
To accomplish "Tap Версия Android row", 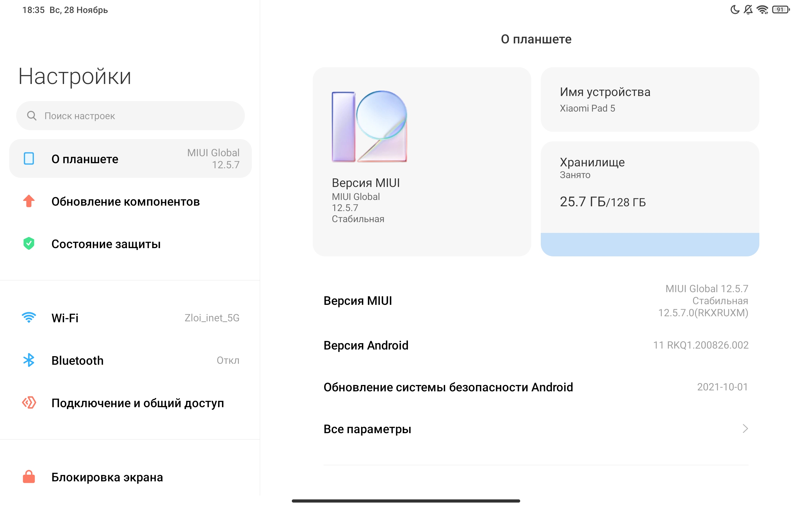I will click(535, 345).
